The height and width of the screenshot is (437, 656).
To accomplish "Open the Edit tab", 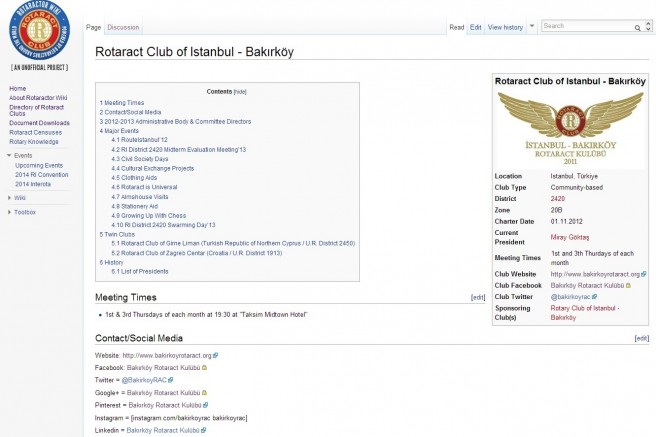I will [475, 27].
